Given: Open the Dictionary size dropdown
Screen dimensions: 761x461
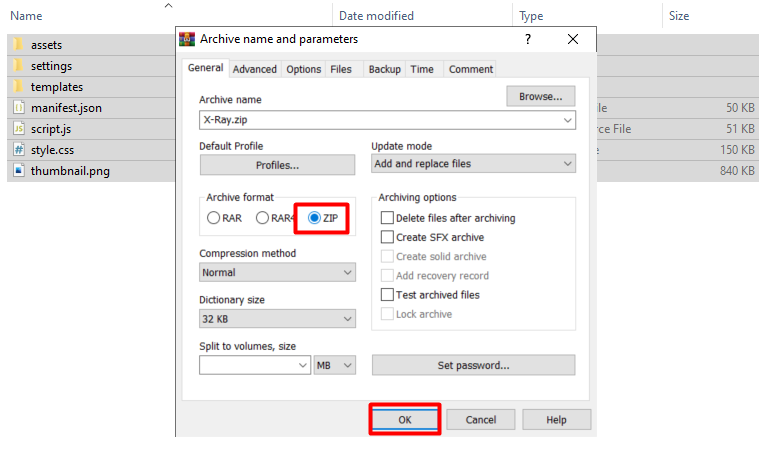Looking at the screenshot, I should point(277,319).
